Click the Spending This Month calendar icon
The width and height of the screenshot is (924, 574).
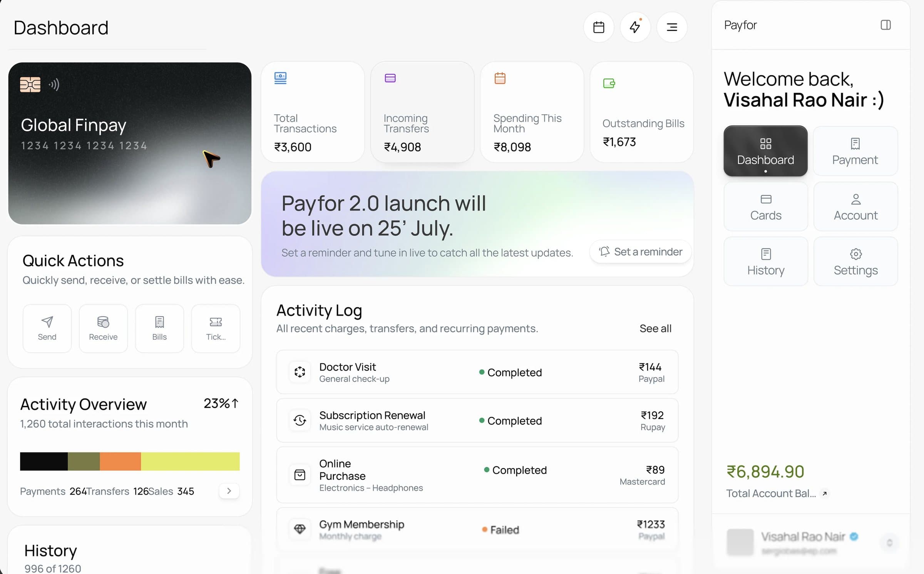[500, 78]
